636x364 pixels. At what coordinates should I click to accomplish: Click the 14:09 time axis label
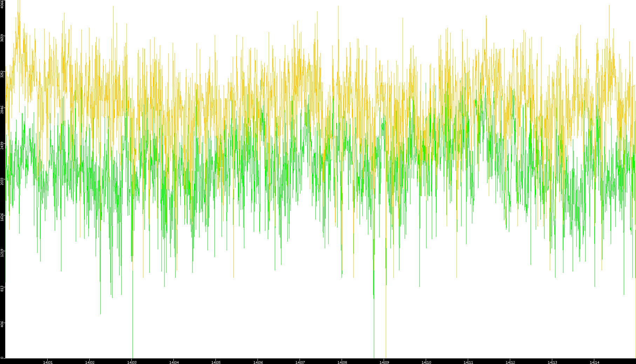[384, 362]
